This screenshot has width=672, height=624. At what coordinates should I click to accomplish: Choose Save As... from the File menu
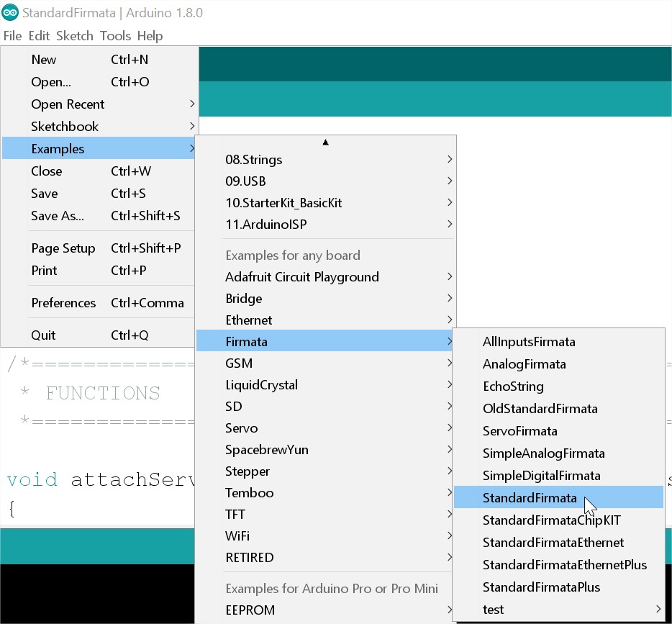(99, 216)
